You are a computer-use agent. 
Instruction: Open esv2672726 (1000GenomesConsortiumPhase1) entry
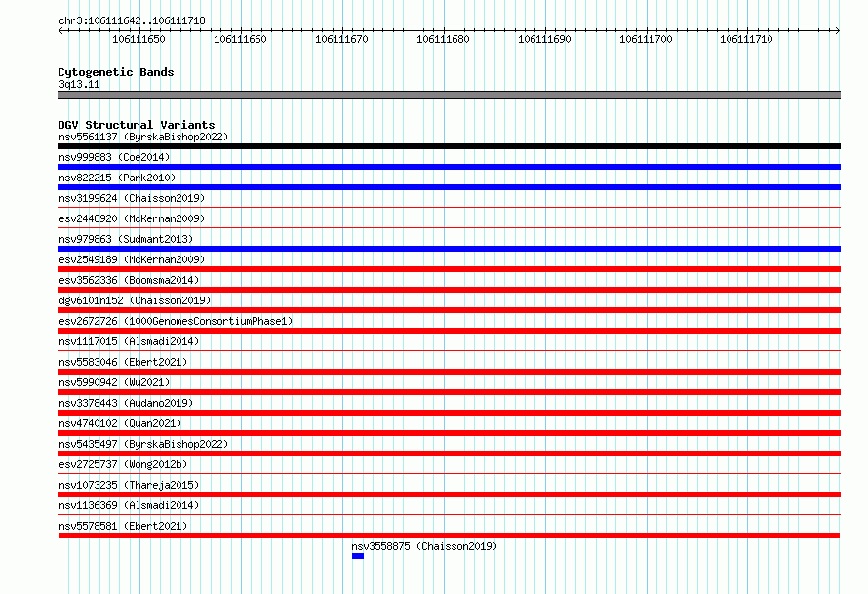[176, 321]
